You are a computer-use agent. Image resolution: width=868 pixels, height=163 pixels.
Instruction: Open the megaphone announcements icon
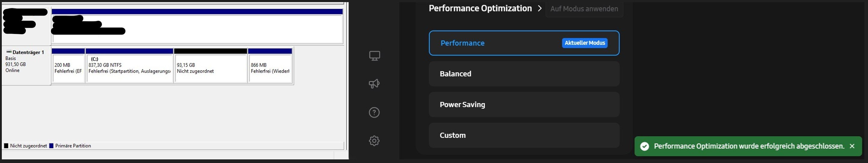click(374, 83)
